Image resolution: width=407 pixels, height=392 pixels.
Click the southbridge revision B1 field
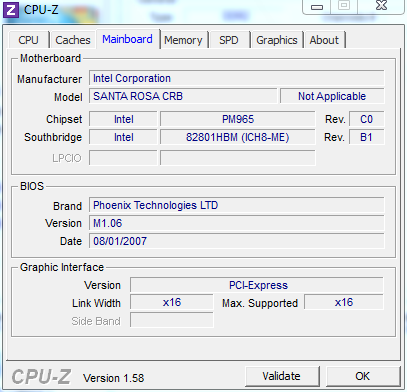pos(366,137)
